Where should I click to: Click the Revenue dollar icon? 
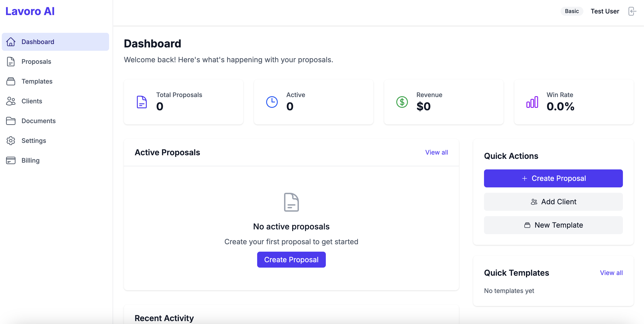click(402, 102)
